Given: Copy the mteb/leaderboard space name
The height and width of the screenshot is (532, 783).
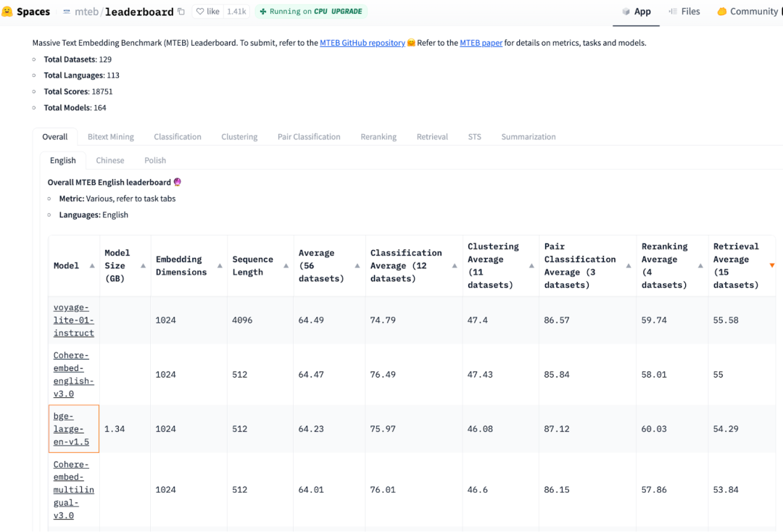Looking at the screenshot, I should coord(181,12).
